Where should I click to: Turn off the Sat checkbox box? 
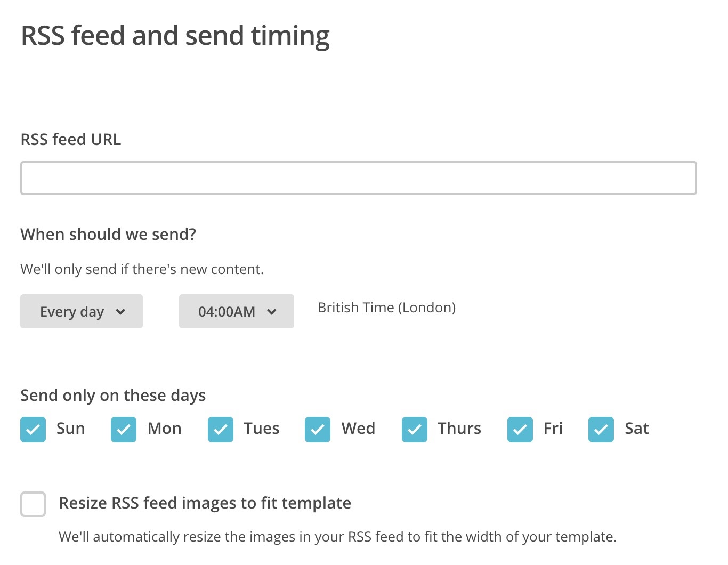pyautogui.click(x=601, y=430)
